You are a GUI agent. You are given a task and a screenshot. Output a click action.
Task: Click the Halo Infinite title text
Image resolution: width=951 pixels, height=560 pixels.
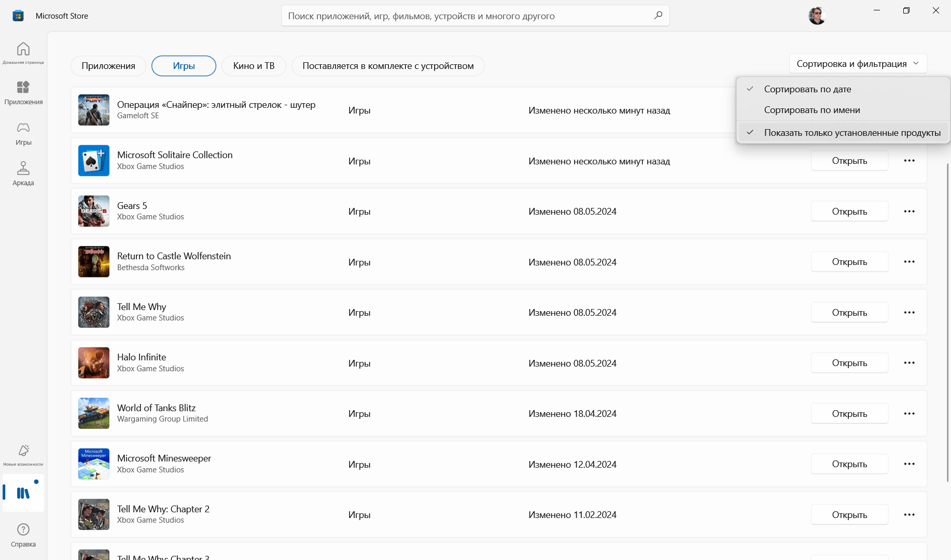coord(142,357)
